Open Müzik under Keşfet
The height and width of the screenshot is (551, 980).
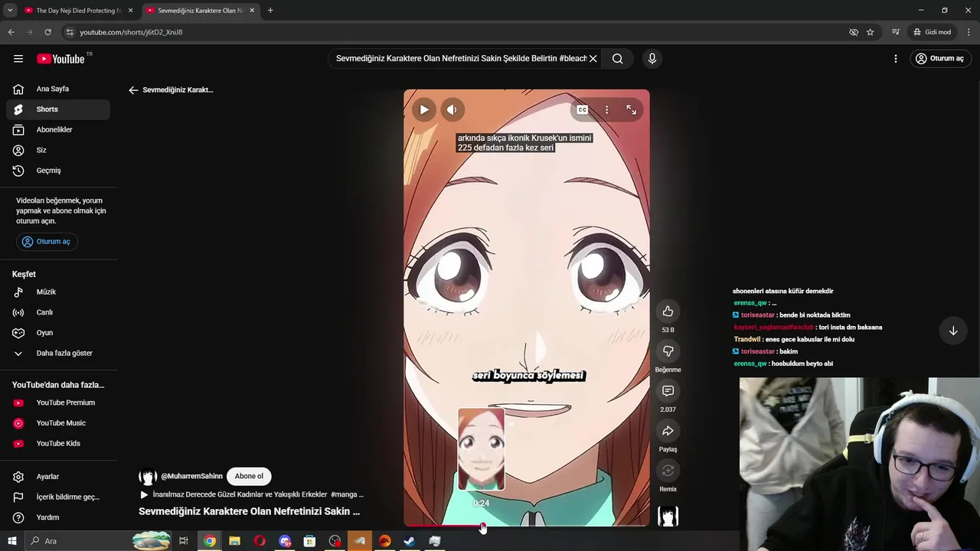pyautogui.click(x=58, y=292)
